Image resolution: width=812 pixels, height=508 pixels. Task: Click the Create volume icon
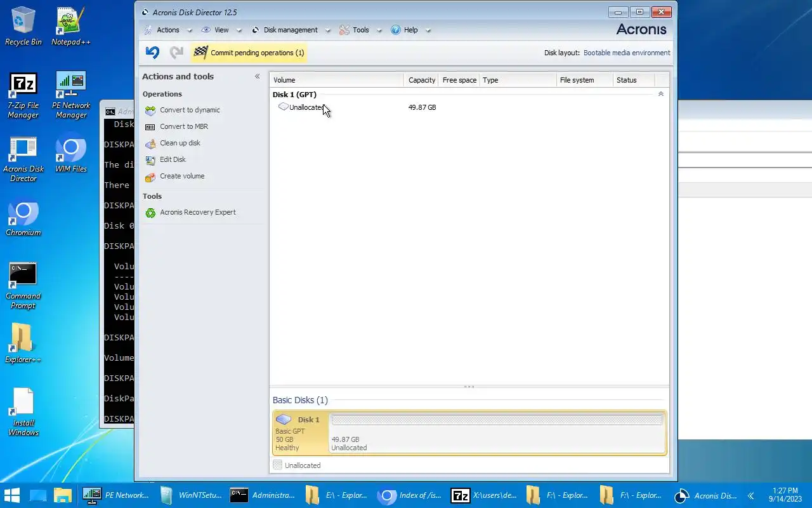point(150,177)
